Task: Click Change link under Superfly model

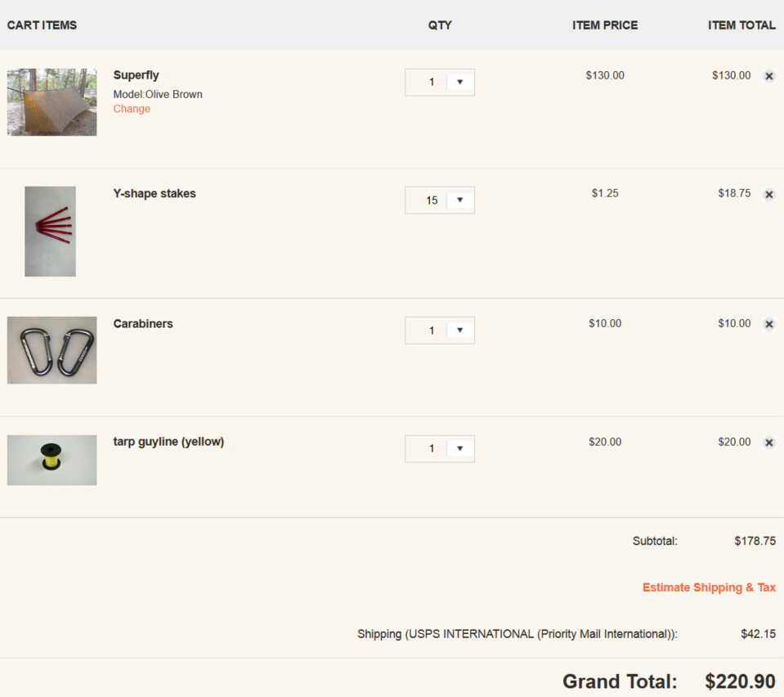Action: (132, 109)
